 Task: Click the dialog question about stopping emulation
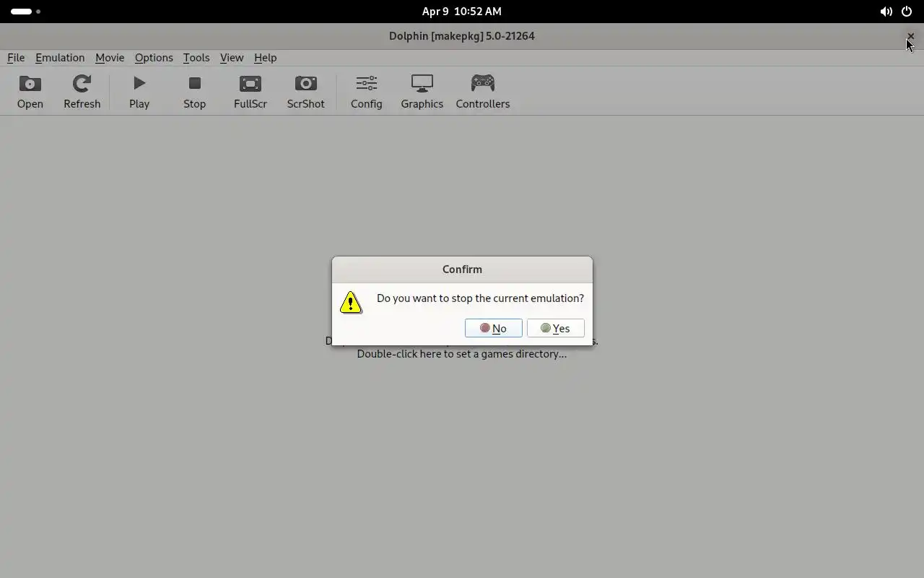(480, 298)
